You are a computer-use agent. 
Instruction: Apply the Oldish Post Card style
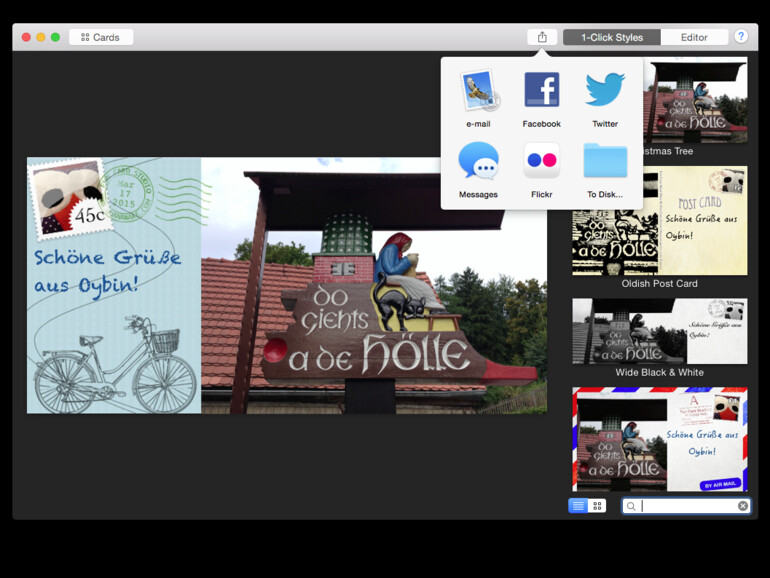click(x=659, y=221)
